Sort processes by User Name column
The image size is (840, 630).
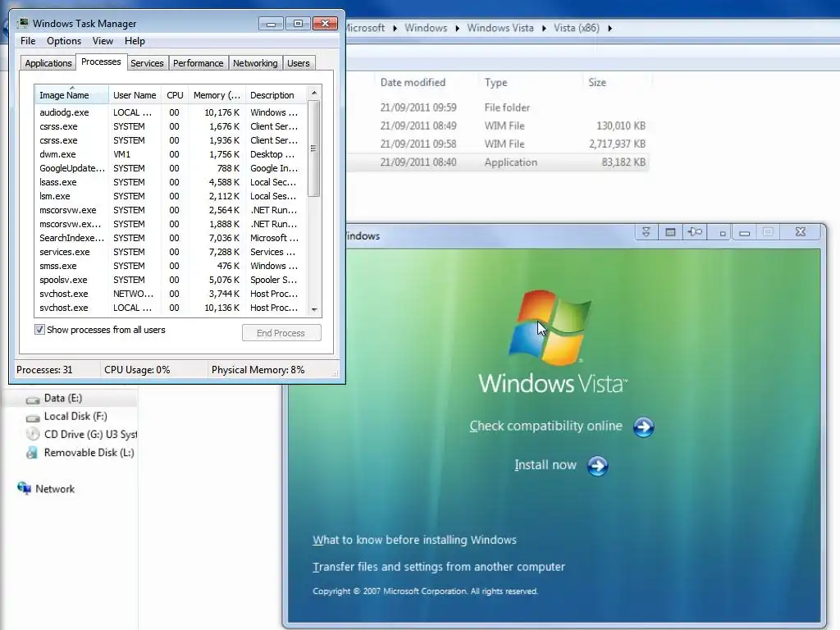coord(135,95)
